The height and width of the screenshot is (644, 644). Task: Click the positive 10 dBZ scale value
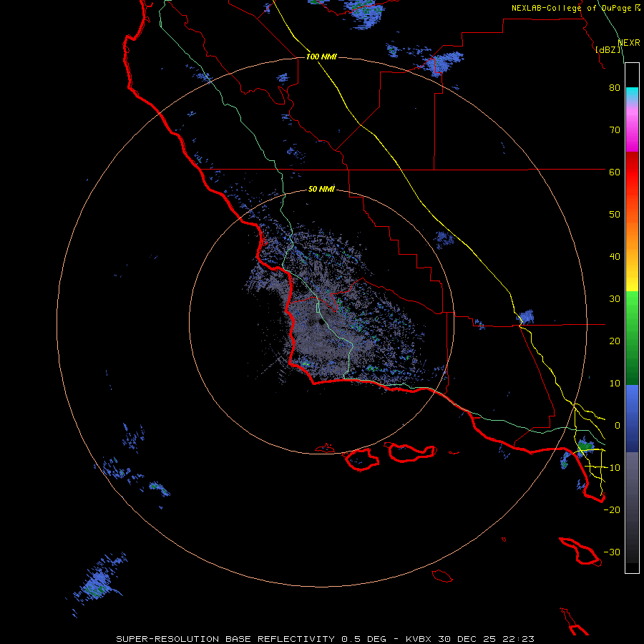coord(615,384)
